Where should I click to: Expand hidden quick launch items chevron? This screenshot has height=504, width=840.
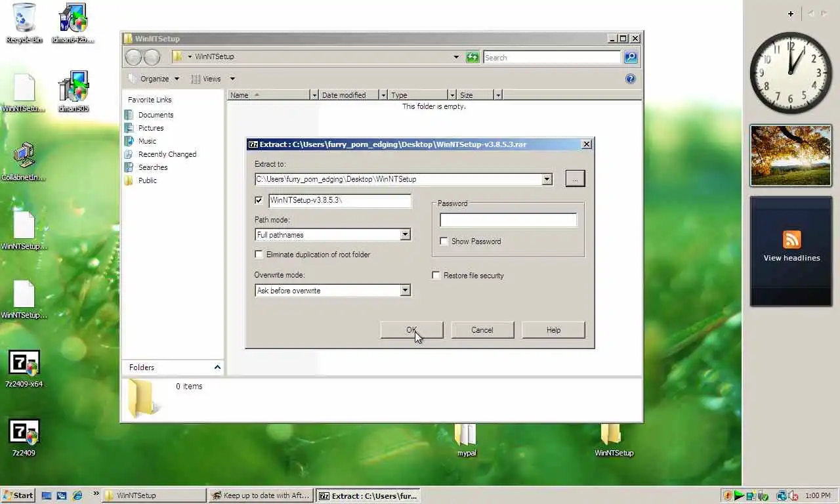[96, 493]
